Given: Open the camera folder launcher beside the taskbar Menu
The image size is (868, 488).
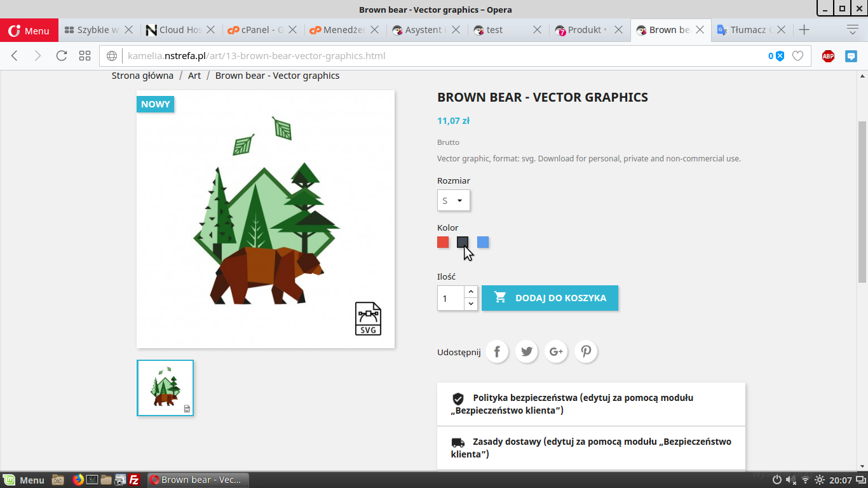Looking at the screenshot, I should coord(58,480).
